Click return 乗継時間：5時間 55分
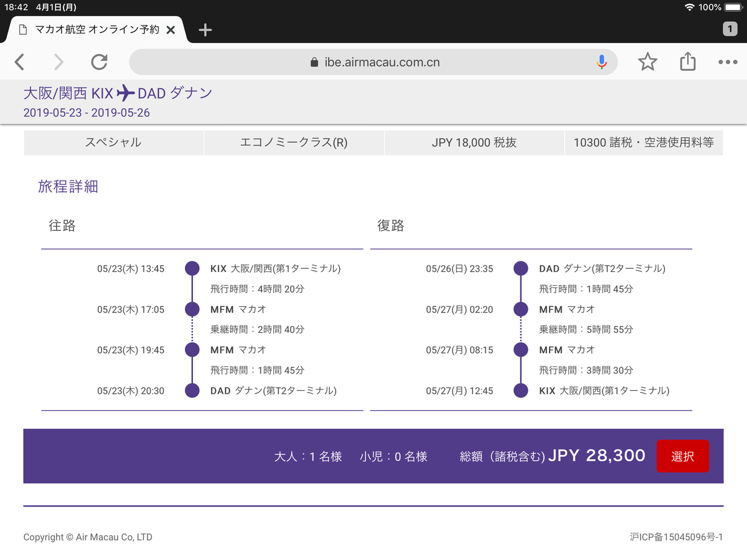This screenshot has width=747, height=560. [586, 330]
